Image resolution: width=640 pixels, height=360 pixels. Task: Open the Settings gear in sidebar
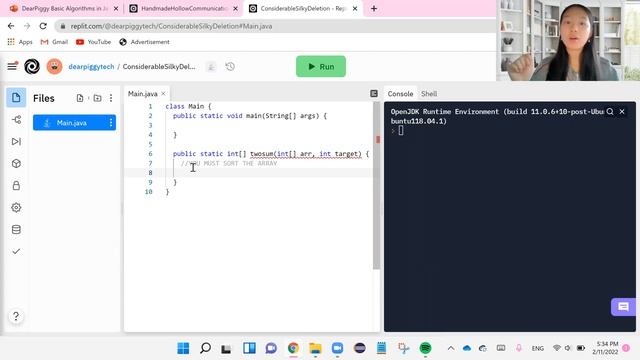coord(16,207)
